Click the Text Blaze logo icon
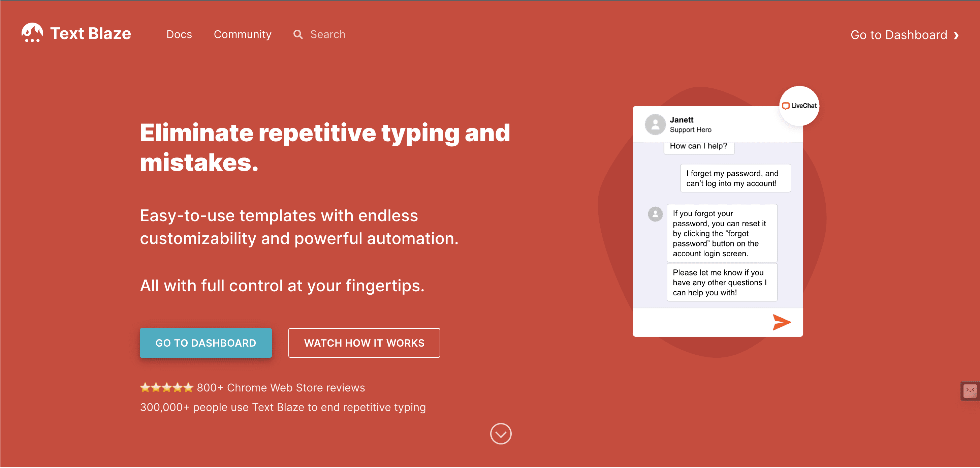This screenshot has height=468, width=980. coord(32,33)
